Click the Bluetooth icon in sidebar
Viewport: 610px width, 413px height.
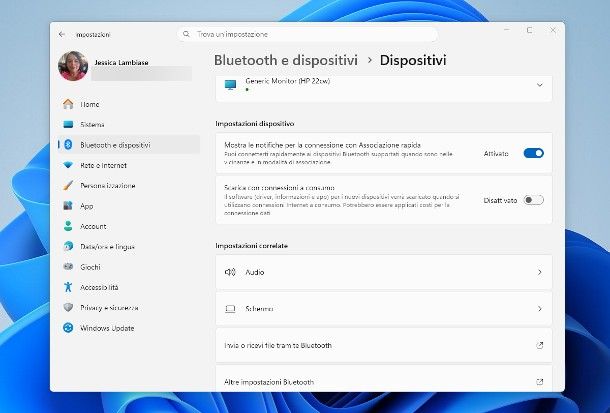point(68,145)
